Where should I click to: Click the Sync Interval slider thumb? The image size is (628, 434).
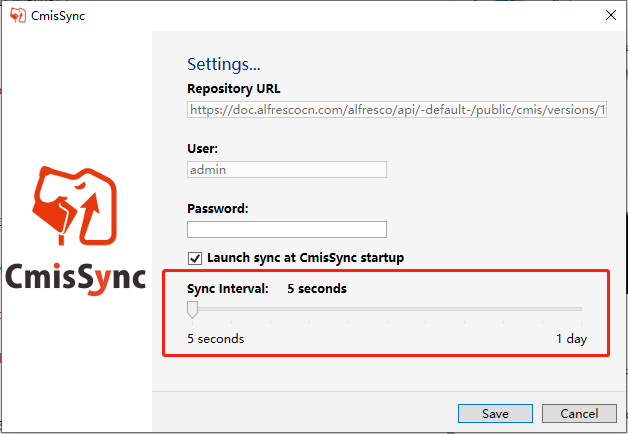coord(192,310)
